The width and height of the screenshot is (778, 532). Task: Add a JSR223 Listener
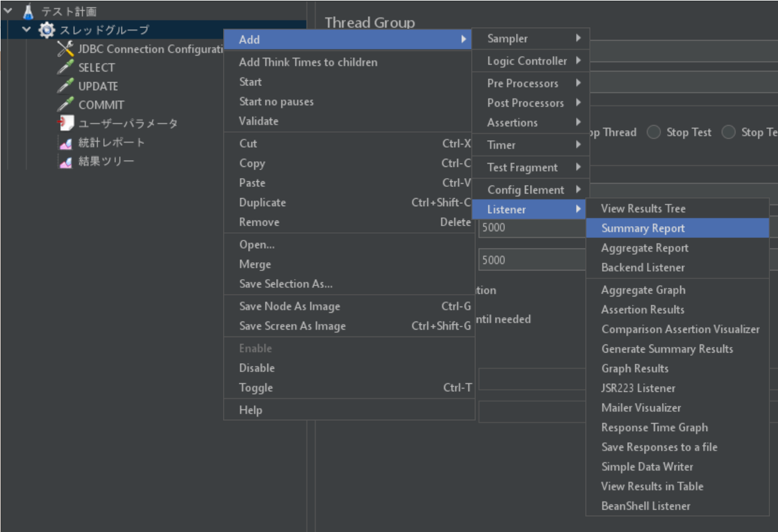pyautogui.click(x=677, y=388)
